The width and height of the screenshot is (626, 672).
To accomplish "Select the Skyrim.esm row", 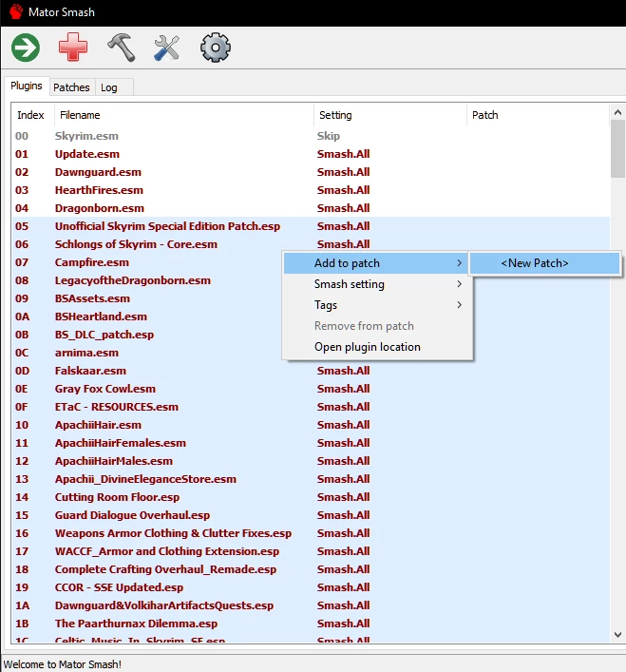I will pos(312,136).
